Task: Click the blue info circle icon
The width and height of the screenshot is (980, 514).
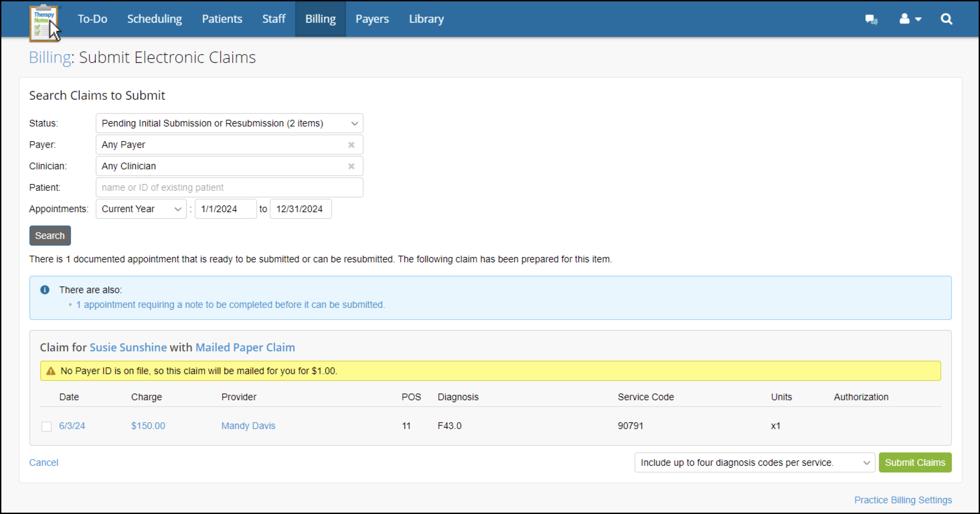Action: coord(45,290)
